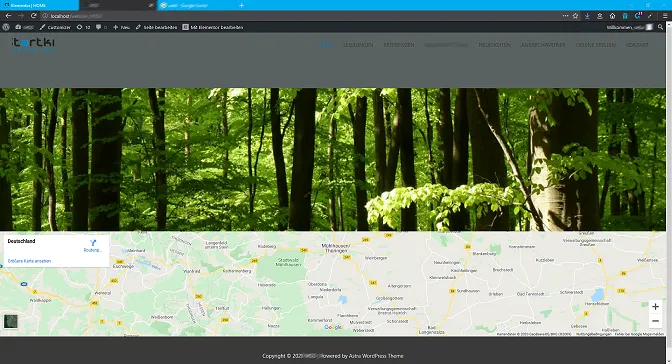Open the extension icon with the 21 badge
This screenshot has height=364, width=672.
click(638, 16)
